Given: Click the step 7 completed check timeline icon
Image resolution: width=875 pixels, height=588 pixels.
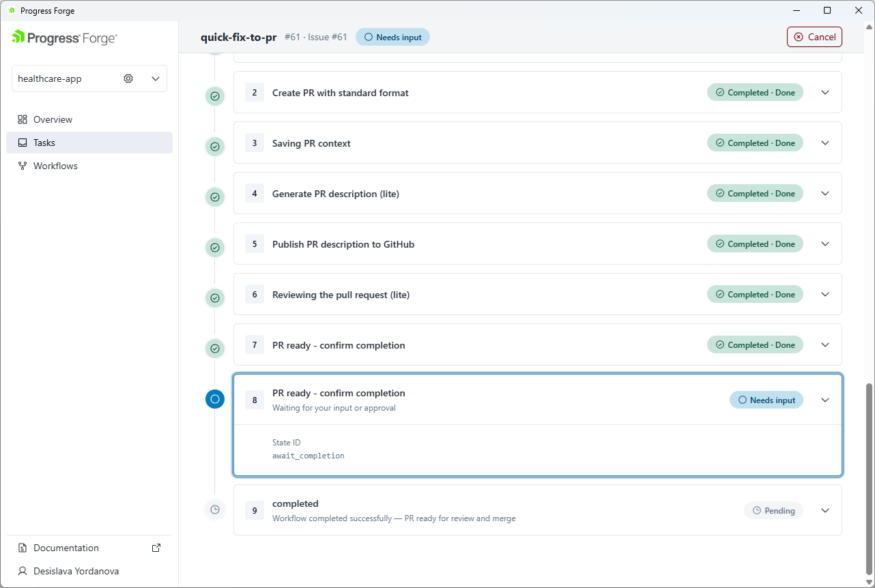Looking at the screenshot, I should (215, 349).
